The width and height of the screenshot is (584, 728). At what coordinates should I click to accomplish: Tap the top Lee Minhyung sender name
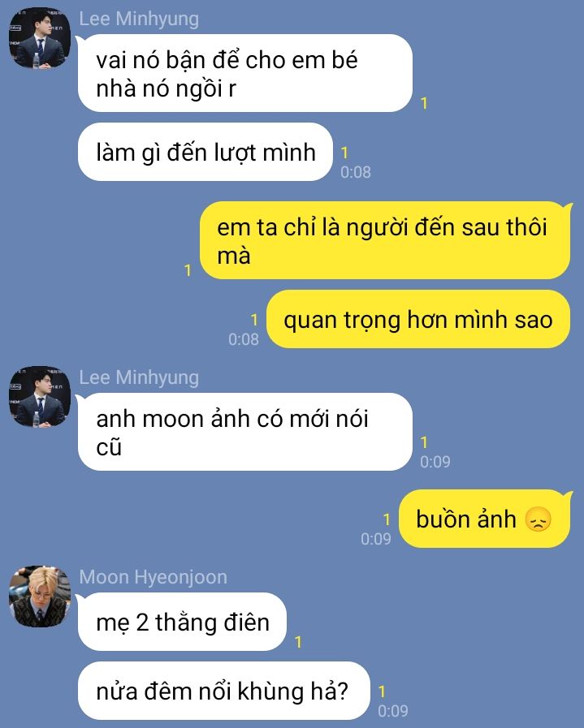(x=139, y=19)
